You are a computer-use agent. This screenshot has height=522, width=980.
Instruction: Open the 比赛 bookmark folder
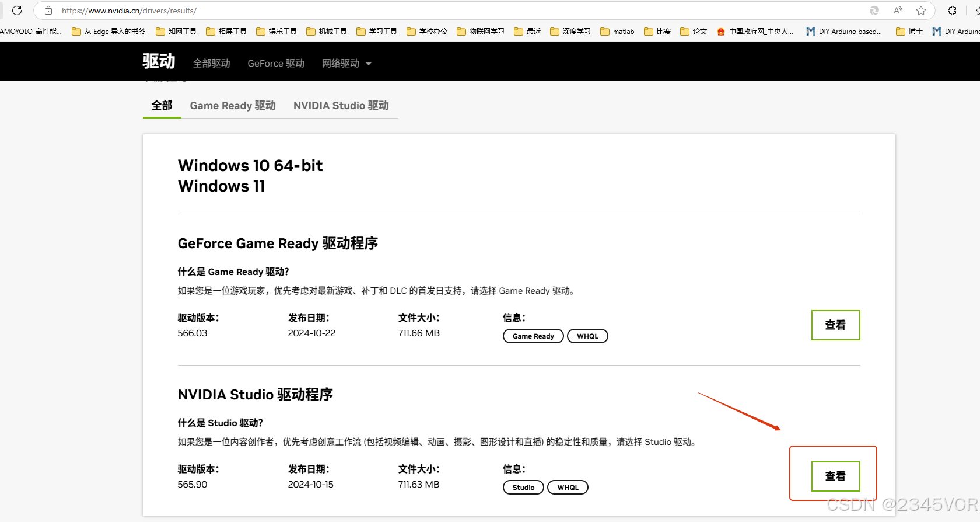[x=657, y=32]
